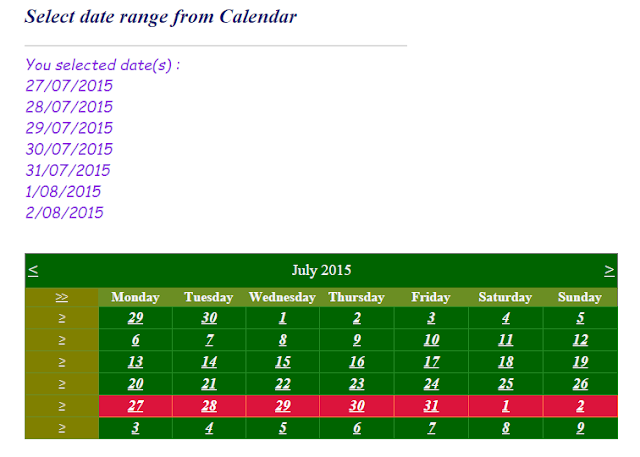Click highlighted August 1 on Saturday
The height and width of the screenshot is (457, 640).
point(506,406)
